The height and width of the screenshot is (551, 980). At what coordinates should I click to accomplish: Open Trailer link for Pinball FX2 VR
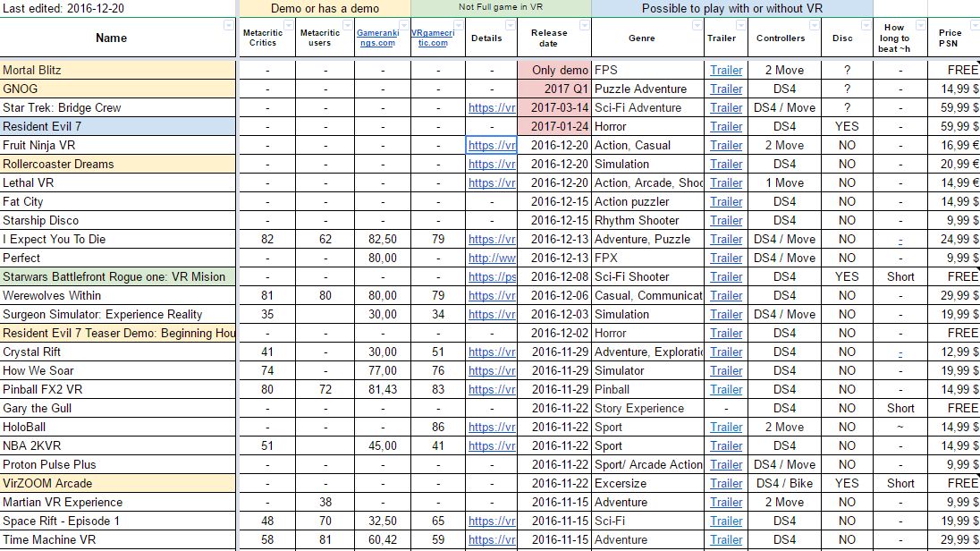coord(726,389)
